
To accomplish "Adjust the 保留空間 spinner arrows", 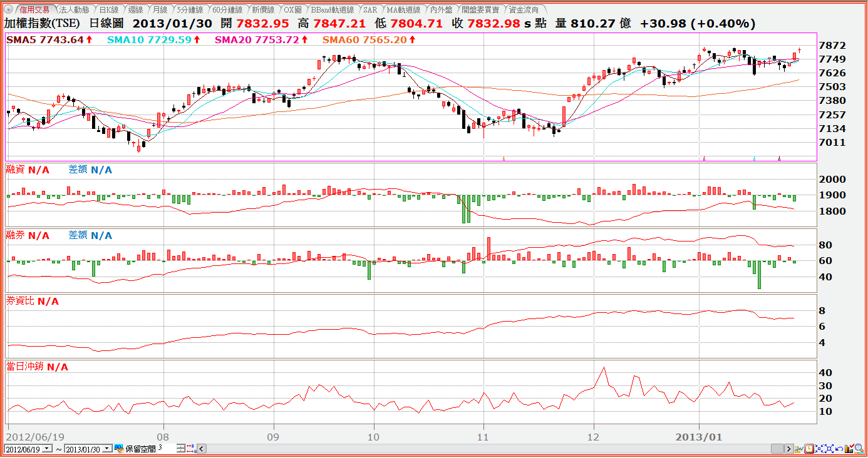I will pyautogui.click(x=180, y=449).
